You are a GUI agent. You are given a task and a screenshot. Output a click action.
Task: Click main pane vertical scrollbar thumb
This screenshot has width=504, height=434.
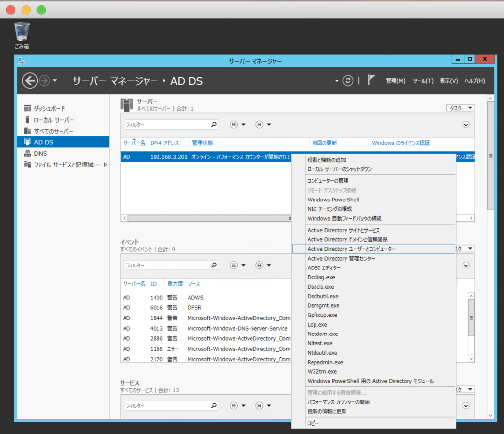coord(490,156)
